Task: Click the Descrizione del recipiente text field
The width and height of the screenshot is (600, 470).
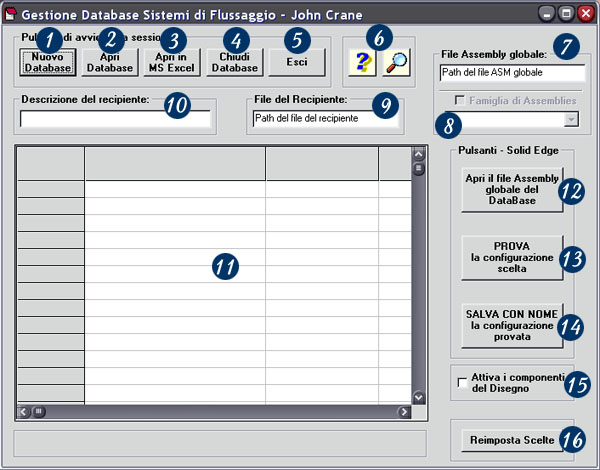Action: pyautogui.click(x=115, y=119)
